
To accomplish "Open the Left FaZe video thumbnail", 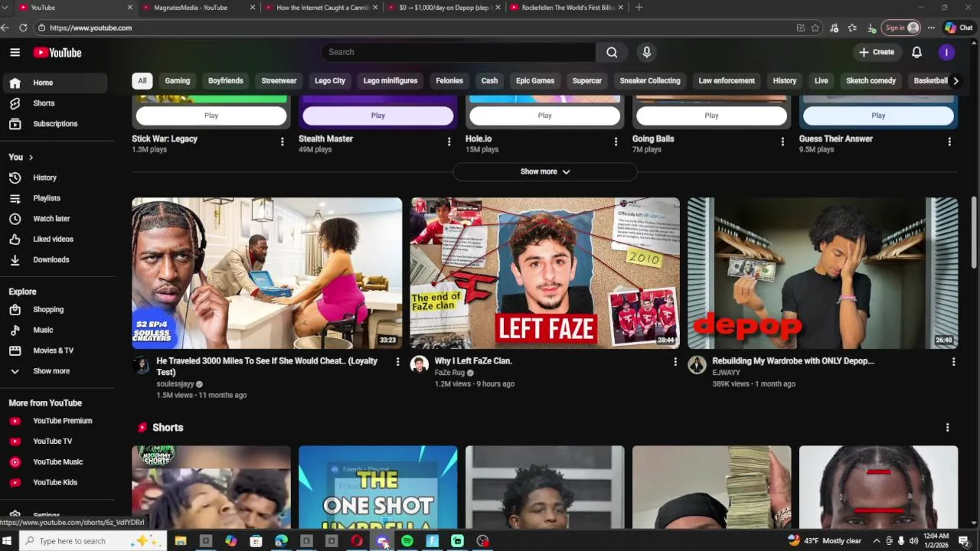I will (x=544, y=273).
